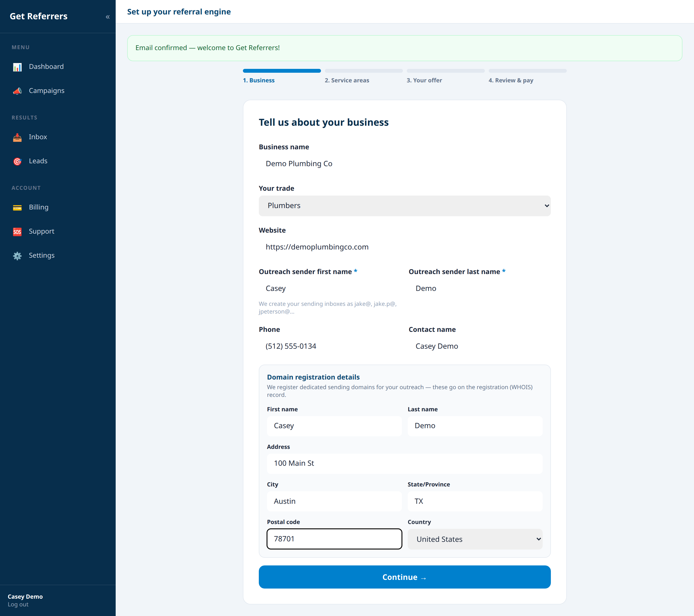Open the Billing page label
Viewport: 694px width, 616px height.
coord(39,207)
